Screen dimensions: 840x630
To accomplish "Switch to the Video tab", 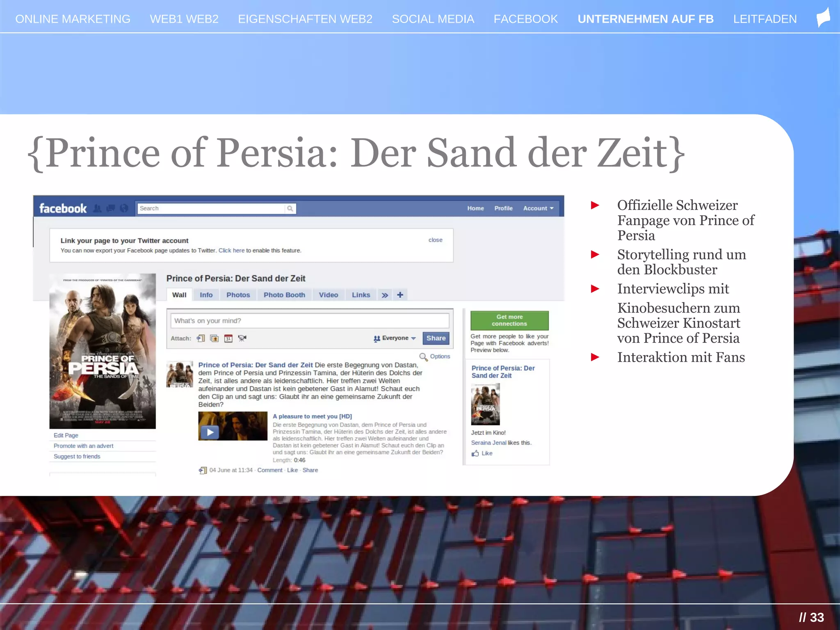I will pyautogui.click(x=329, y=295).
